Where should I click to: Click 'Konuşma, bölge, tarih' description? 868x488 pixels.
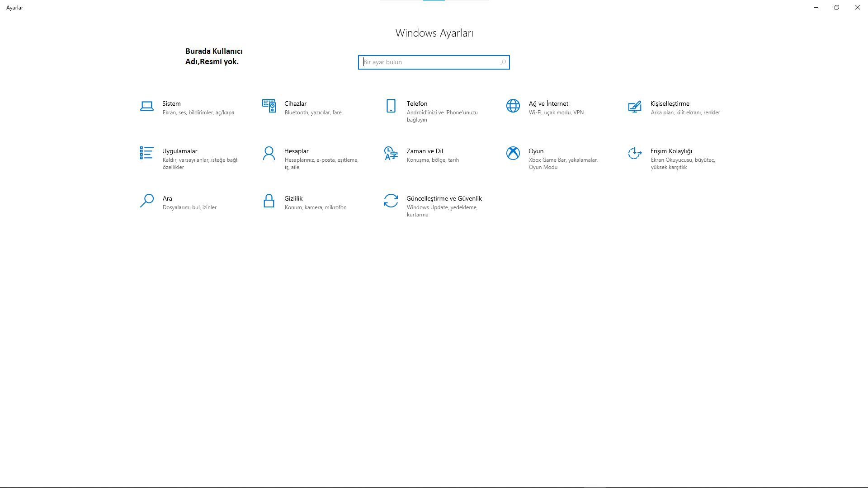coord(433,160)
